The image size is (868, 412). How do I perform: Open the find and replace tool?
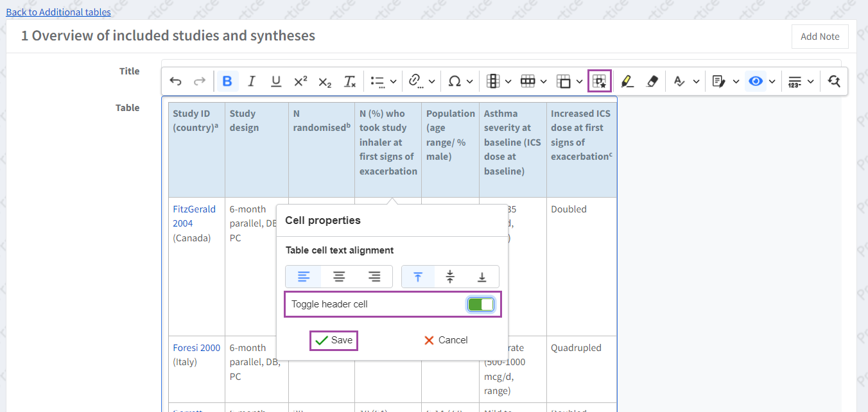(x=834, y=82)
